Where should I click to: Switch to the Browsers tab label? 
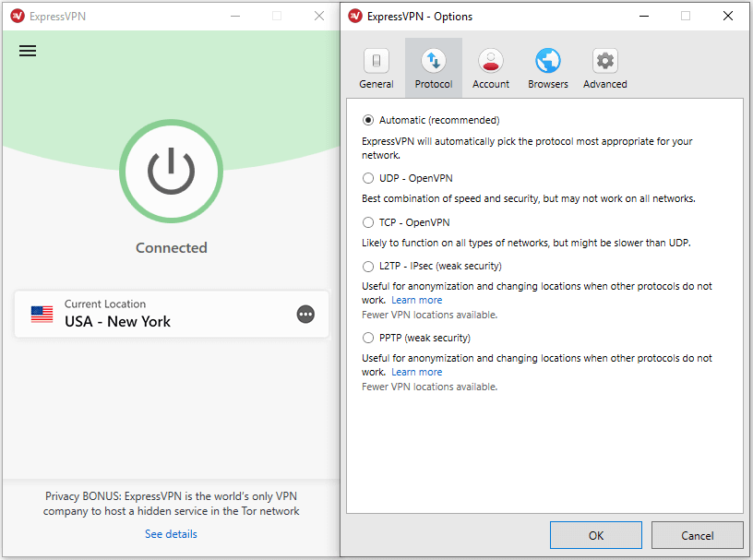[548, 84]
